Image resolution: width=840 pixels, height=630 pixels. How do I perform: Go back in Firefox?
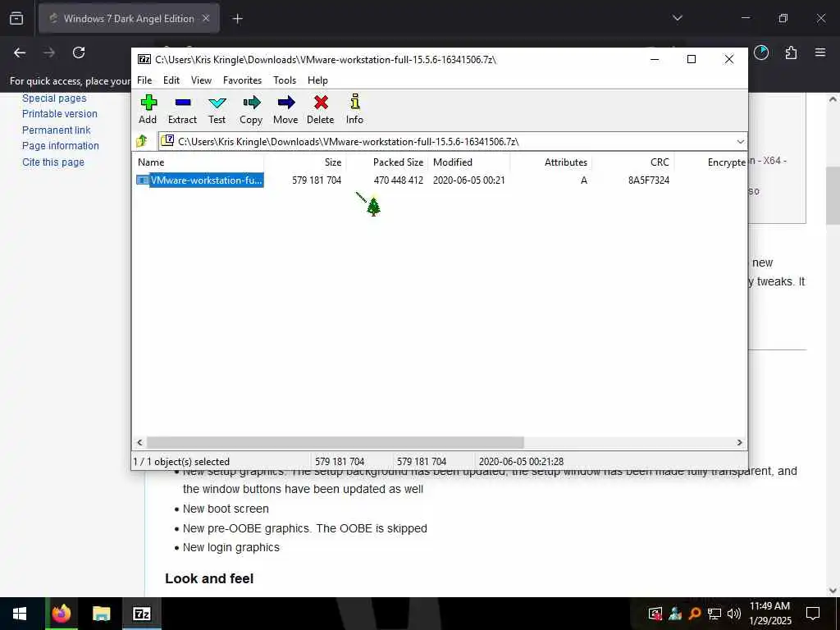20,52
